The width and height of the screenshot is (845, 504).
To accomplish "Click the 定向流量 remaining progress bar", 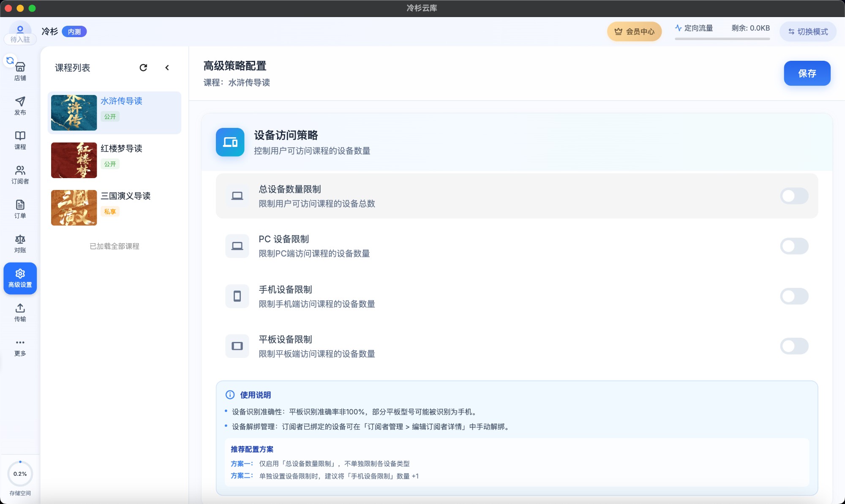I will [722, 39].
